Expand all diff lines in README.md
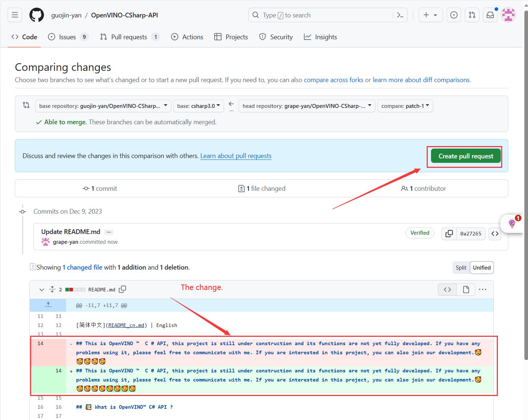The width and height of the screenshot is (528, 420). tap(52, 289)
